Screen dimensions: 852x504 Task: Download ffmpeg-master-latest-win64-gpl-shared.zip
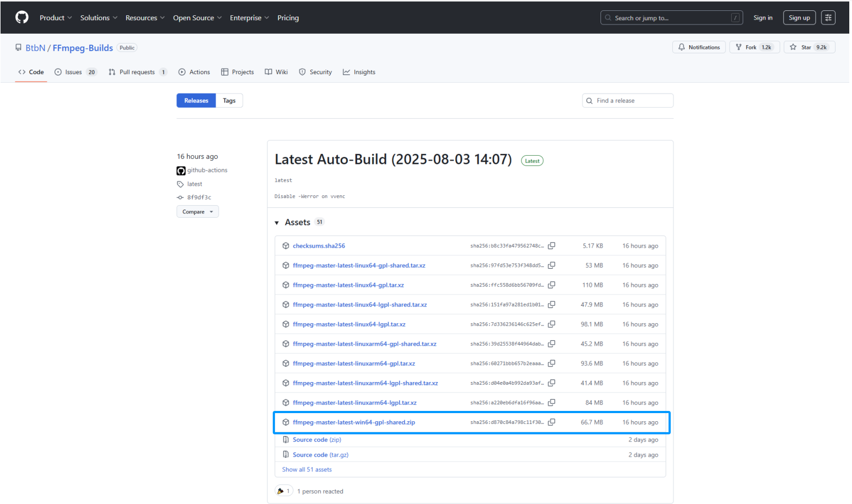click(354, 422)
